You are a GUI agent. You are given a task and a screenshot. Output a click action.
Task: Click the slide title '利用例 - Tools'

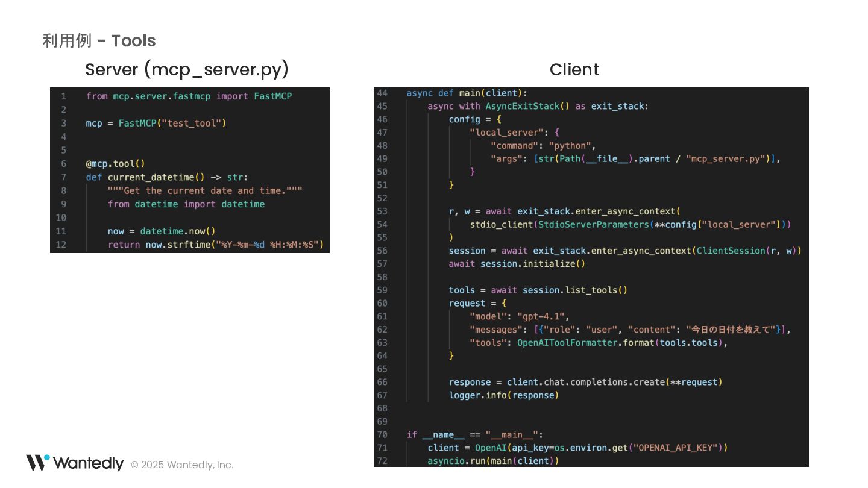(x=99, y=41)
